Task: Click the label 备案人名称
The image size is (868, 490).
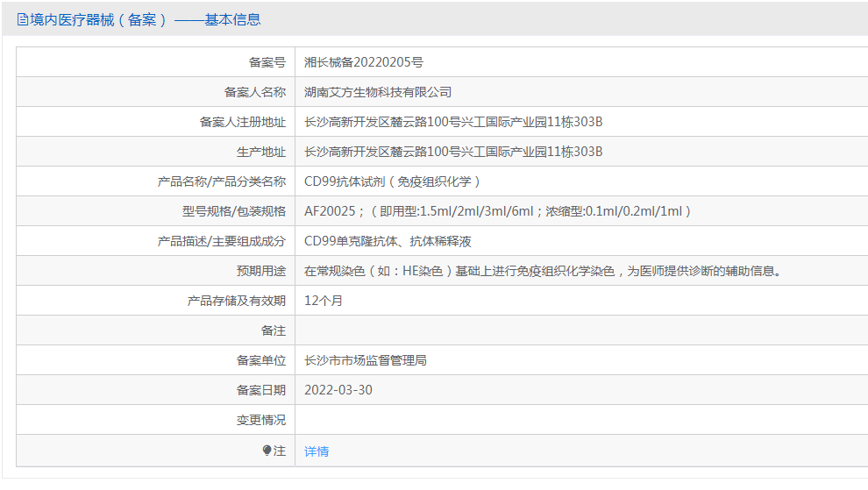Action: pos(255,92)
